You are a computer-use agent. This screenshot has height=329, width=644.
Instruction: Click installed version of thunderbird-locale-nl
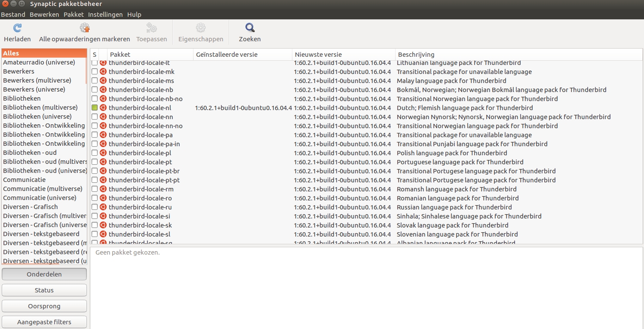point(243,108)
